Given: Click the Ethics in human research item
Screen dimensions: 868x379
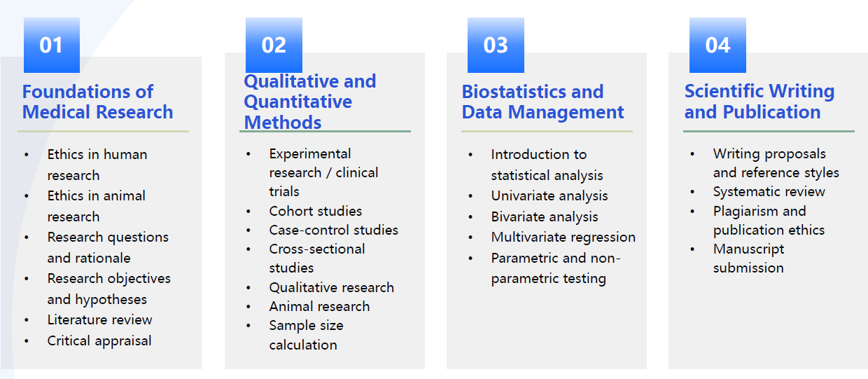Looking at the screenshot, I should click(97, 165).
